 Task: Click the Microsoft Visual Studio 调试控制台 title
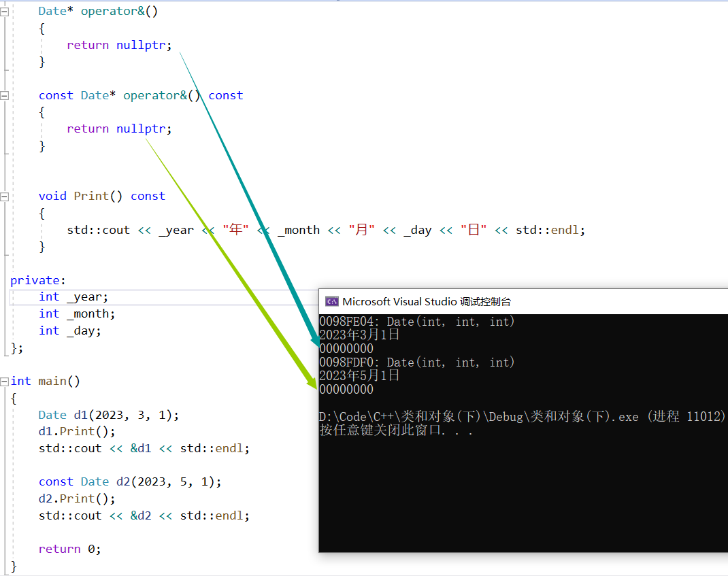click(426, 302)
